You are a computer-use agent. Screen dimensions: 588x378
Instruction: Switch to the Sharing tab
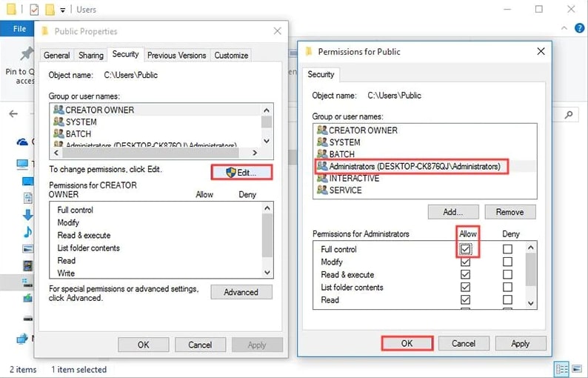coord(91,56)
